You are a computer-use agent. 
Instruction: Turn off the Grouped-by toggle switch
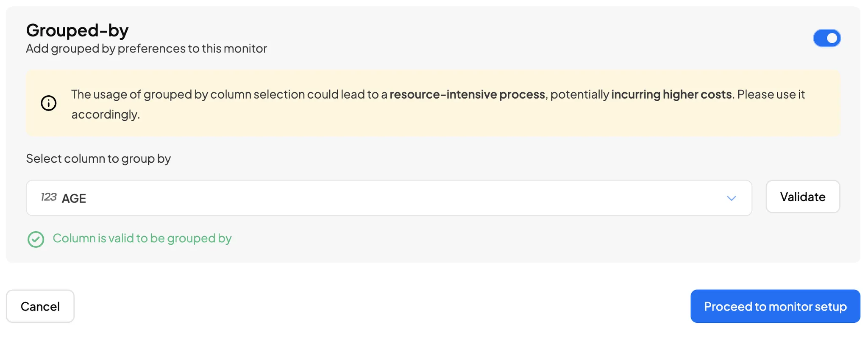(x=826, y=38)
